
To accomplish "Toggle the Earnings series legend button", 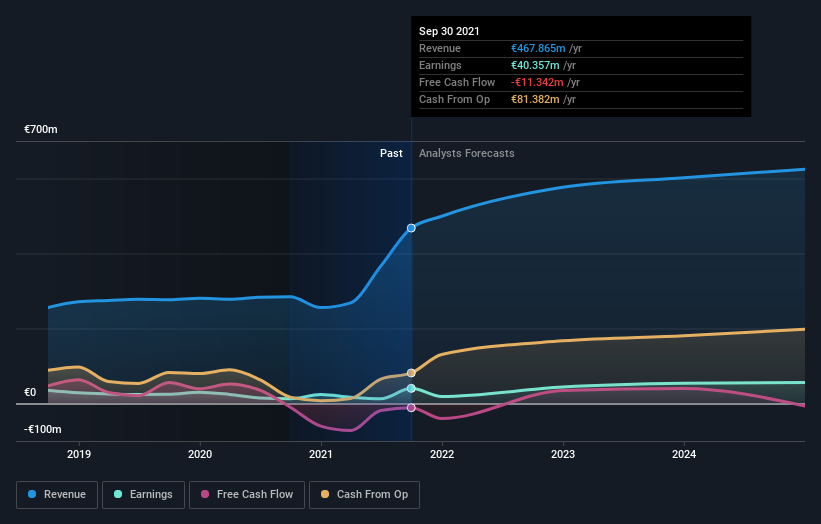I will [x=143, y=495].
